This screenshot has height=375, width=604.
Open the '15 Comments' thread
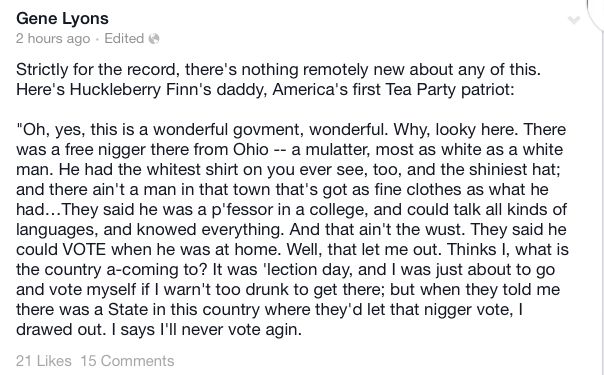pos(128,361)
